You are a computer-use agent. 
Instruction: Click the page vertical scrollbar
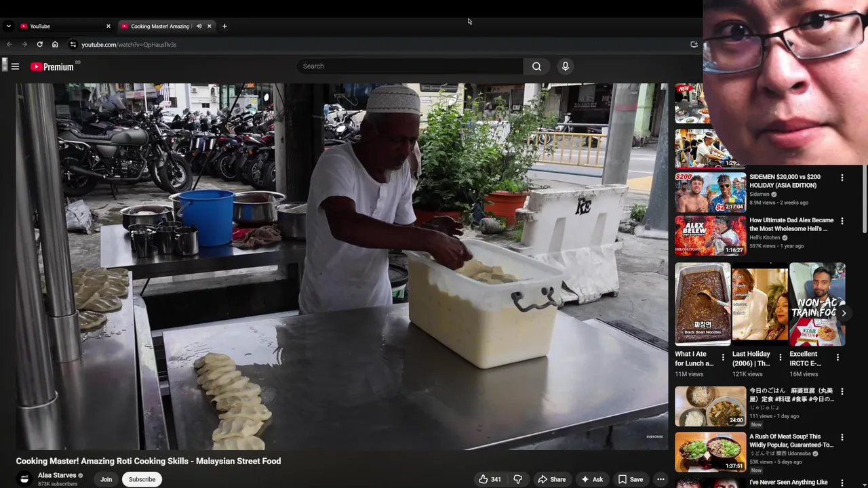pos(864,198)
